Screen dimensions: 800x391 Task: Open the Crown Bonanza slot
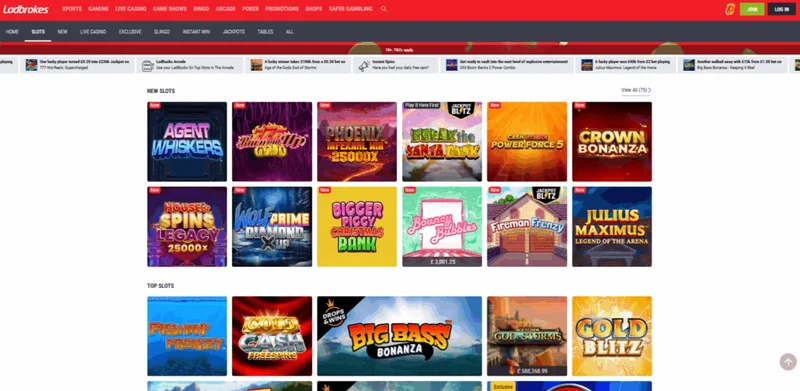tap(612, 141)
